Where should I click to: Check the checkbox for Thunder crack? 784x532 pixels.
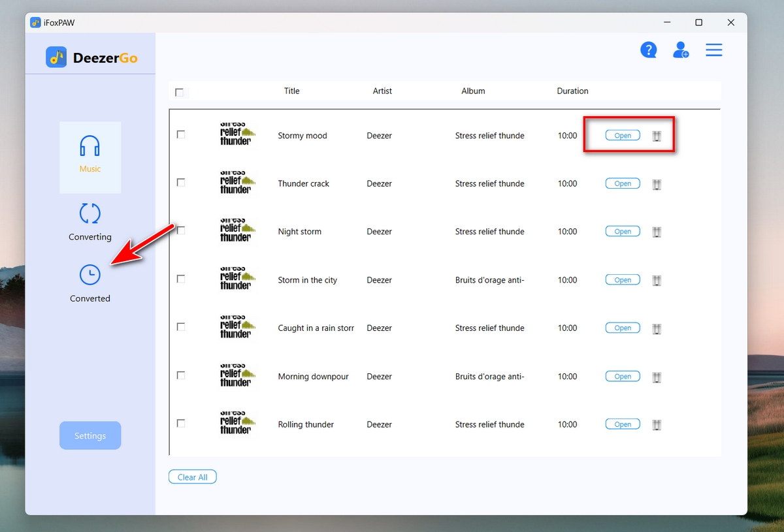pos(181,182)
